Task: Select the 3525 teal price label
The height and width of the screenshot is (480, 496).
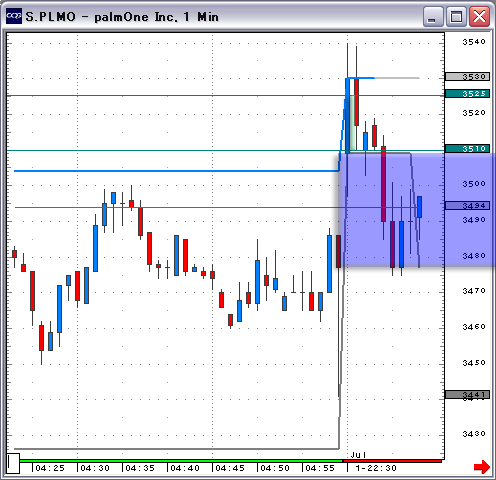Action: 467,94
